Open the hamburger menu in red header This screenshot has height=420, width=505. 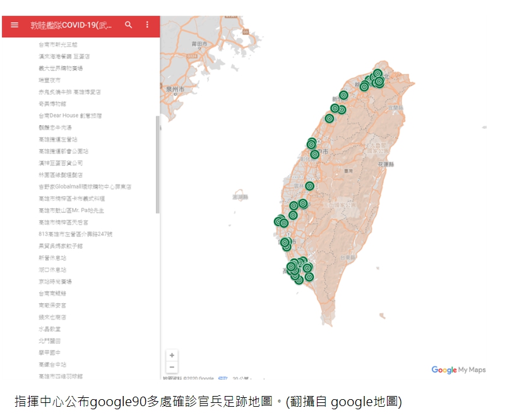click(x=15, y=25)
